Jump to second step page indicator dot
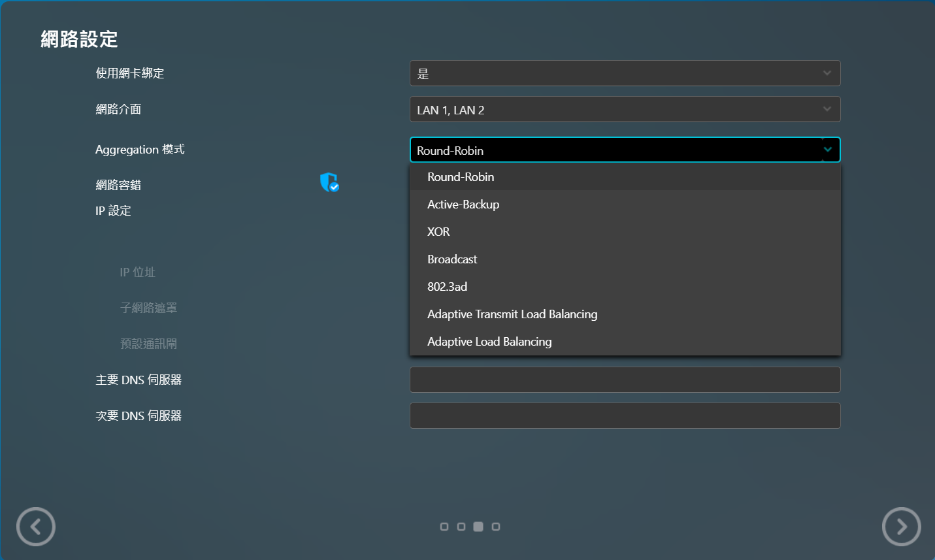The image size is (935, 560). click(461, 527)
